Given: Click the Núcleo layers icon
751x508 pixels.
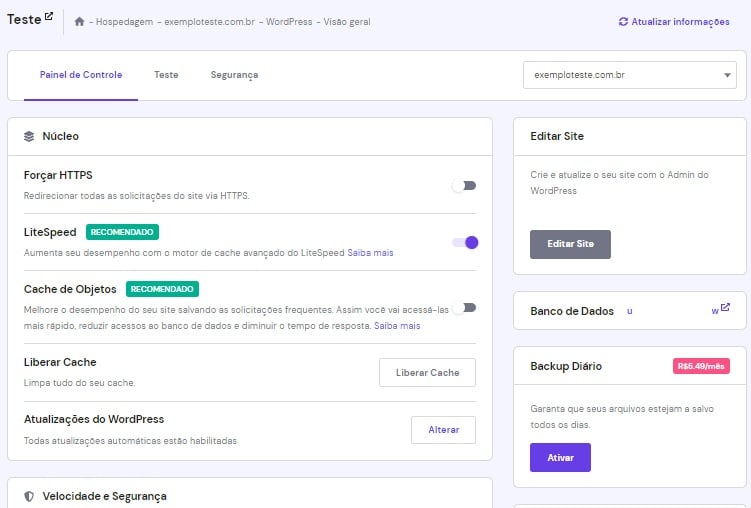Looking at the screenshot, I should [29, 136].
